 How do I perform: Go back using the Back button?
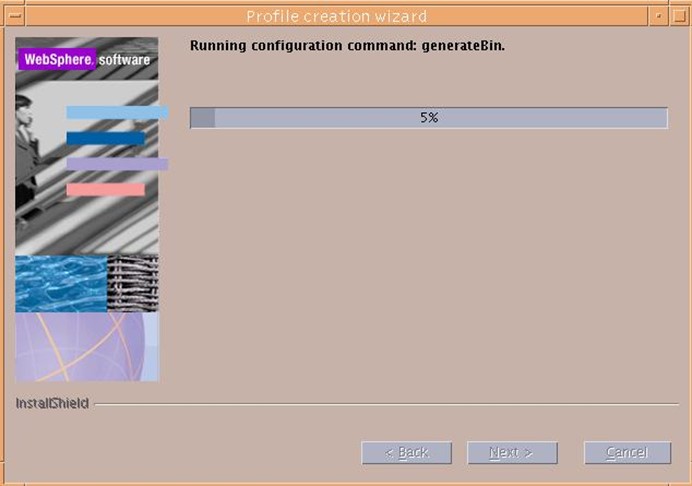coord(406,452)
